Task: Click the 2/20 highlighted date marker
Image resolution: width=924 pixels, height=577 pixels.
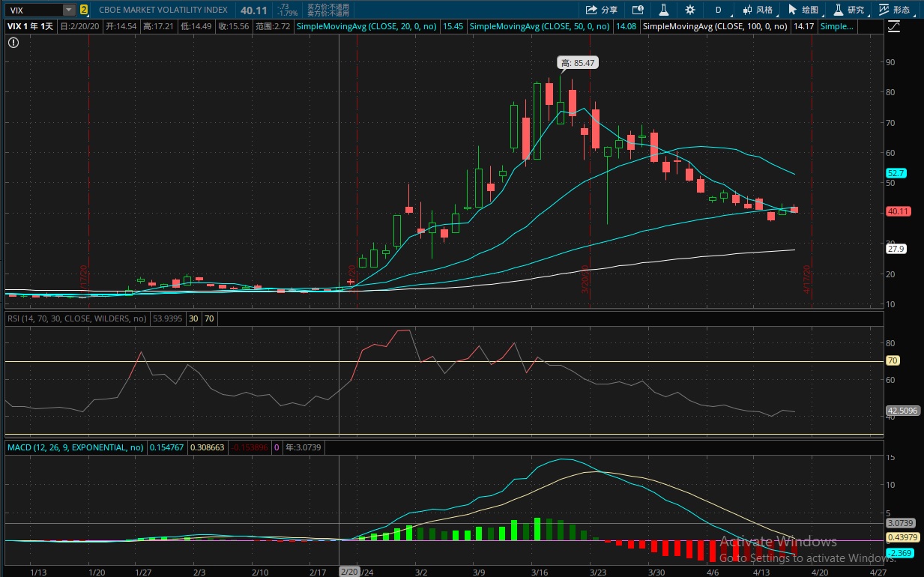Action: 348,571
